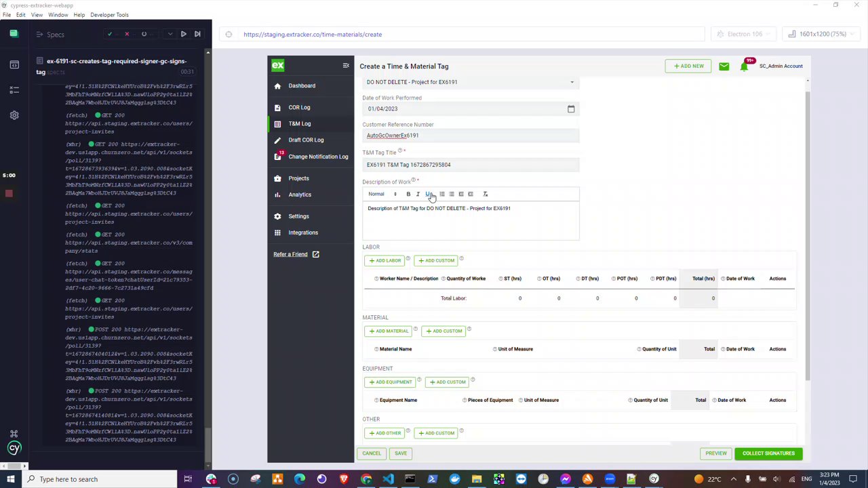
Task: Open Cypress keyboard shortcuts icon
Action: 14,434
